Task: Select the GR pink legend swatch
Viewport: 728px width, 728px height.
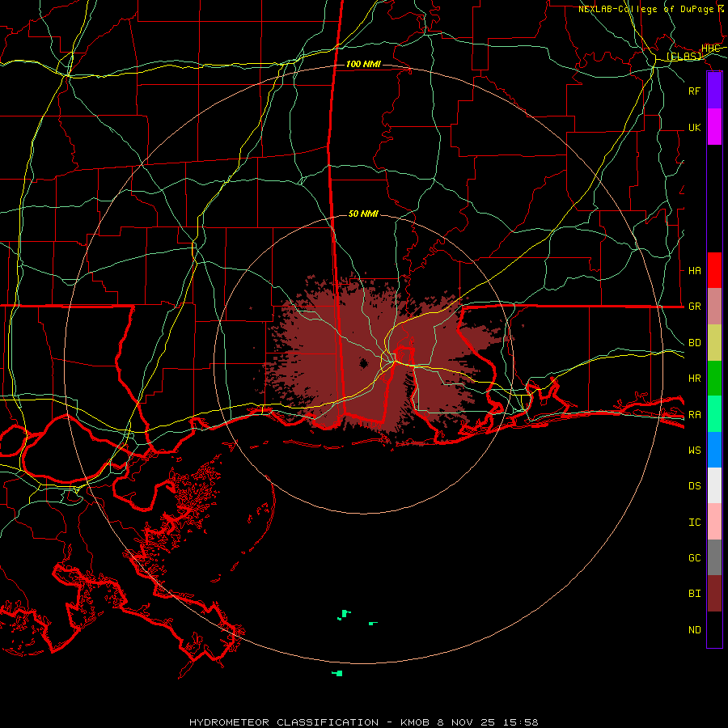Action: 714,307
